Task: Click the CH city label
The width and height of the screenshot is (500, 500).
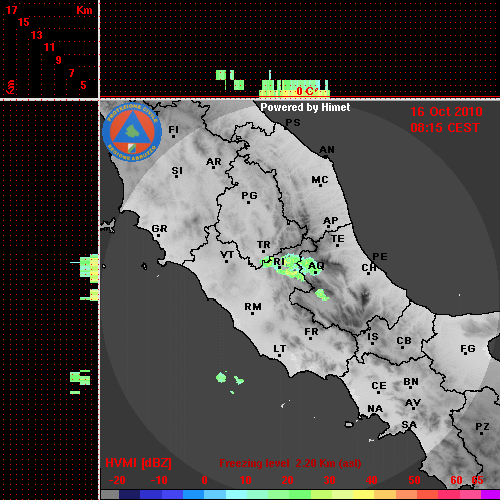Action: pyautogui.click(x=369, y=267)
